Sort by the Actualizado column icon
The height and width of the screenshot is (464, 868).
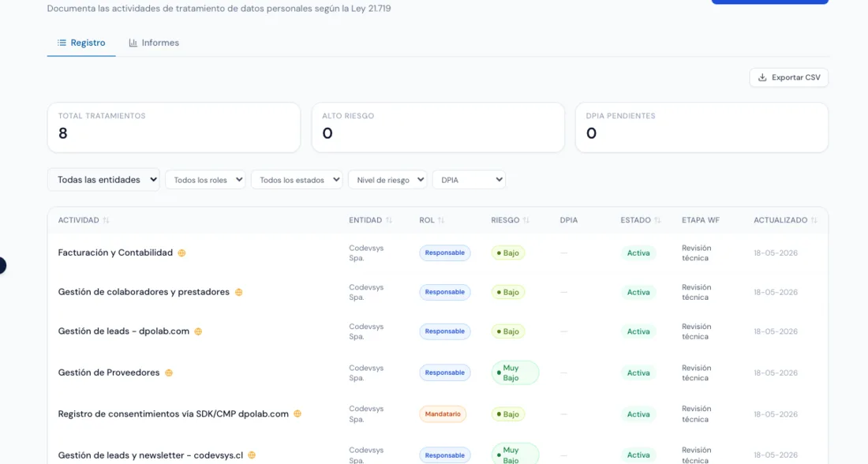pos(814,220)
